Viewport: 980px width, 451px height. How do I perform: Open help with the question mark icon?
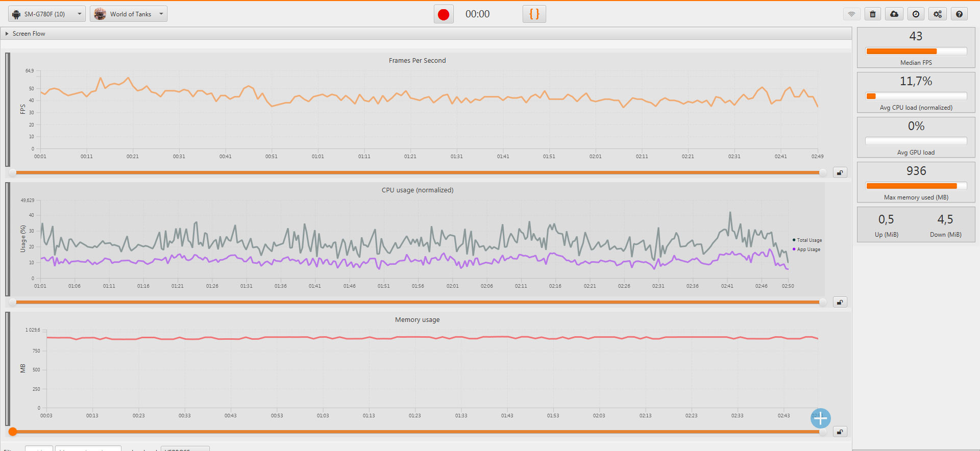point(959,14)
